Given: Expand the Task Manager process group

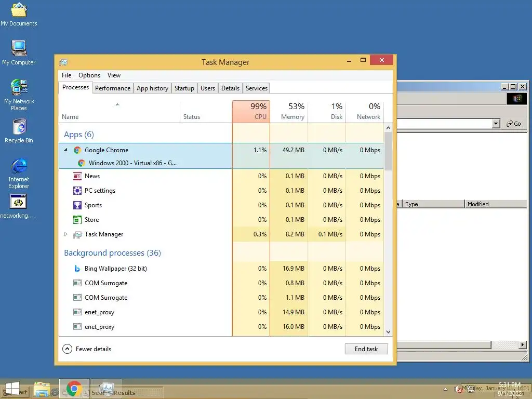Looking at the screenshot, I should [x=66, y=234].
